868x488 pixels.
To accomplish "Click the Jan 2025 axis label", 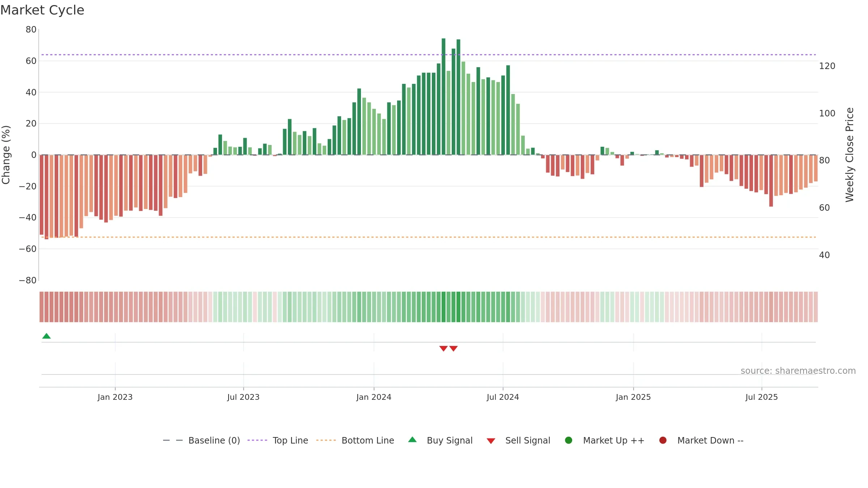I will [x=633, y=397].
